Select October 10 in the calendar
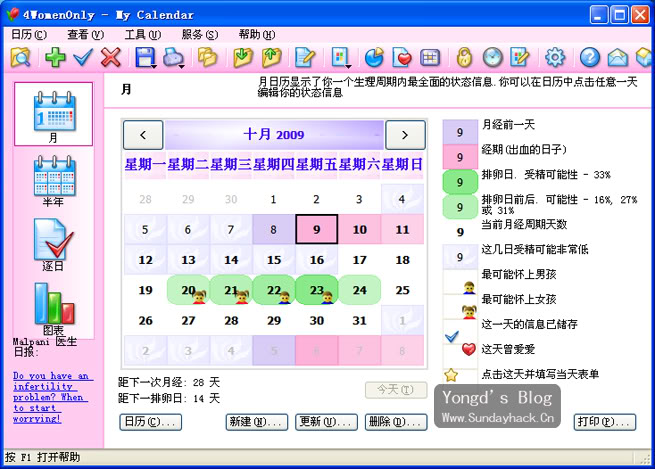Image resolution: width=655 pixels, height=469 pixels. [360, 229]
